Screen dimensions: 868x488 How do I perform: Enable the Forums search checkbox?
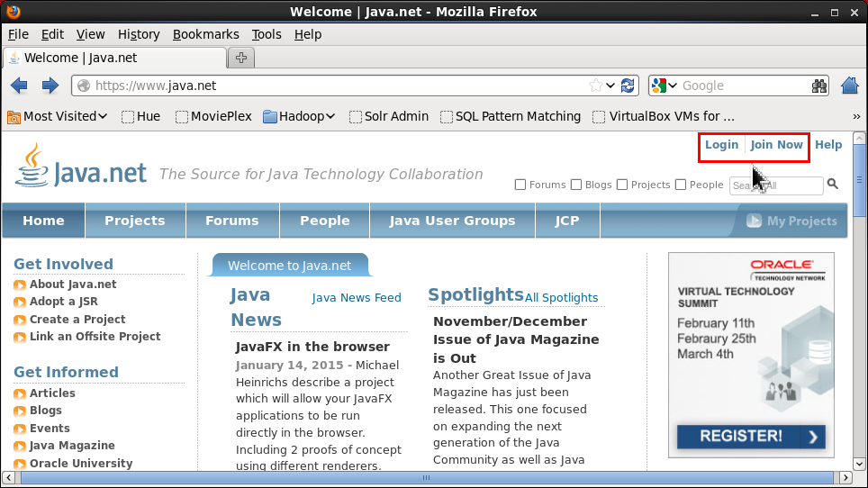pyautogui.click(x=520, y=185)
